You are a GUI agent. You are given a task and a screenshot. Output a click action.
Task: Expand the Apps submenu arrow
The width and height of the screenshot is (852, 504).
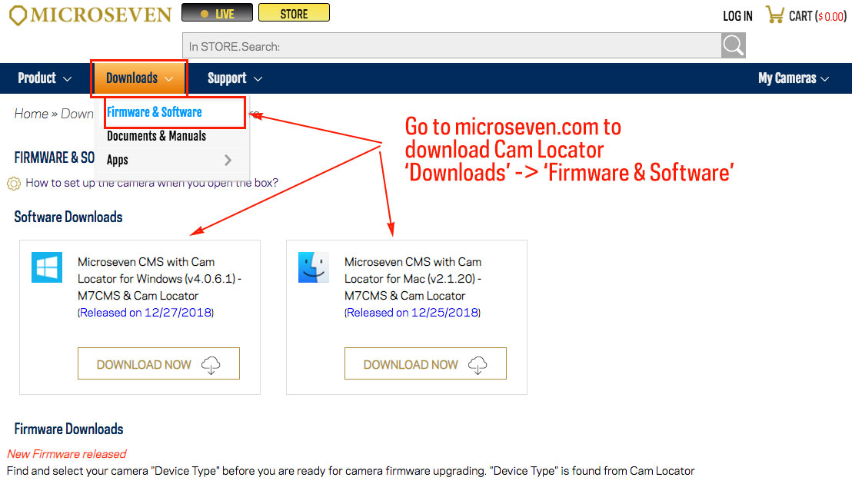point(228,161)
